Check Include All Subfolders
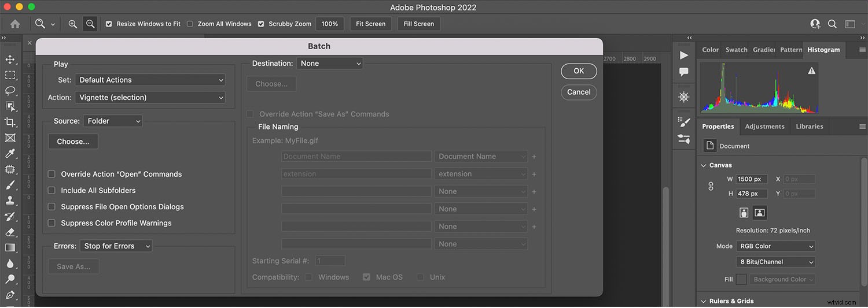 52,190
